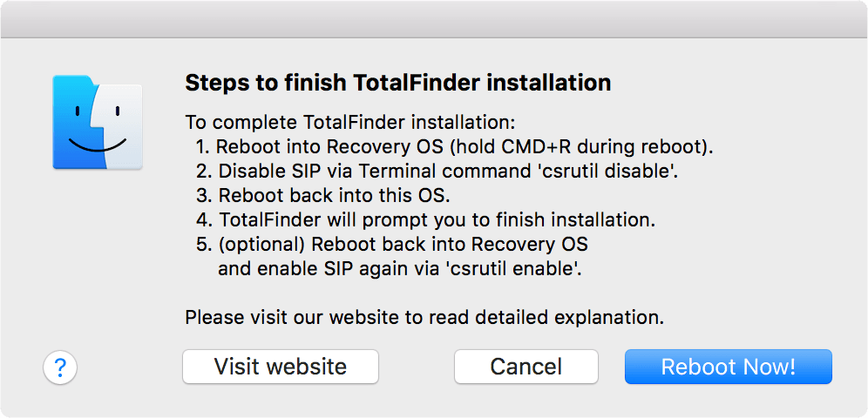Click the bold 'Steps to finish' heading
The width and height of the screenshot is (868, 418).
397,84
